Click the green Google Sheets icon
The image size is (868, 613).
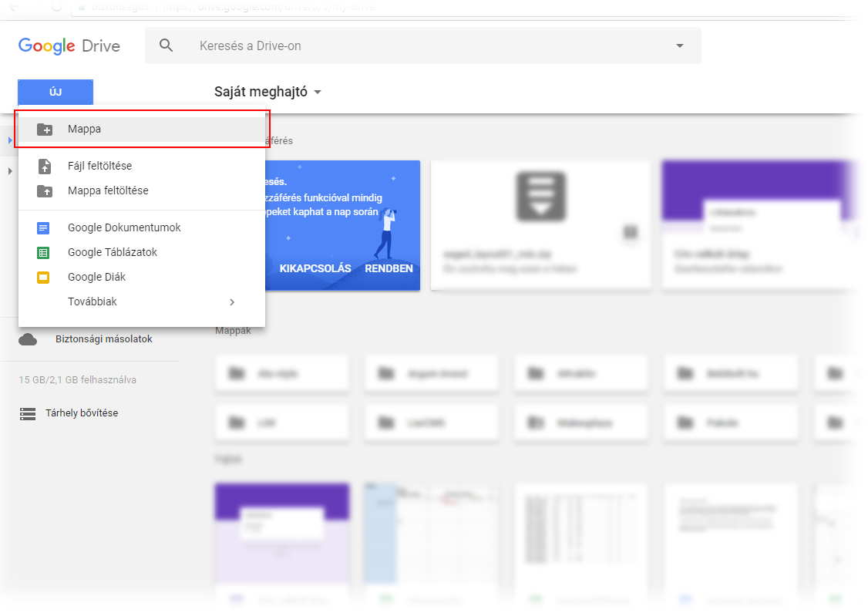(x=44, y=252)
